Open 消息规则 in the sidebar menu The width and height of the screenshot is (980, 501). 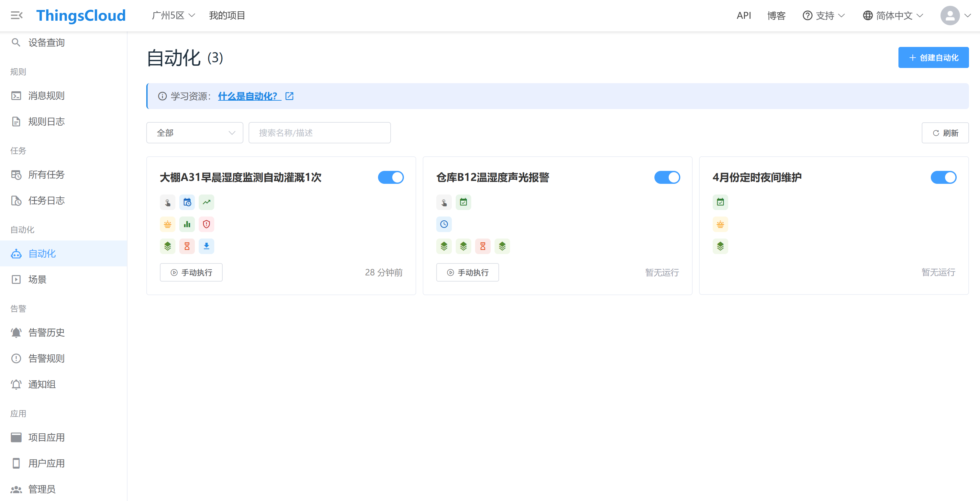46,95
